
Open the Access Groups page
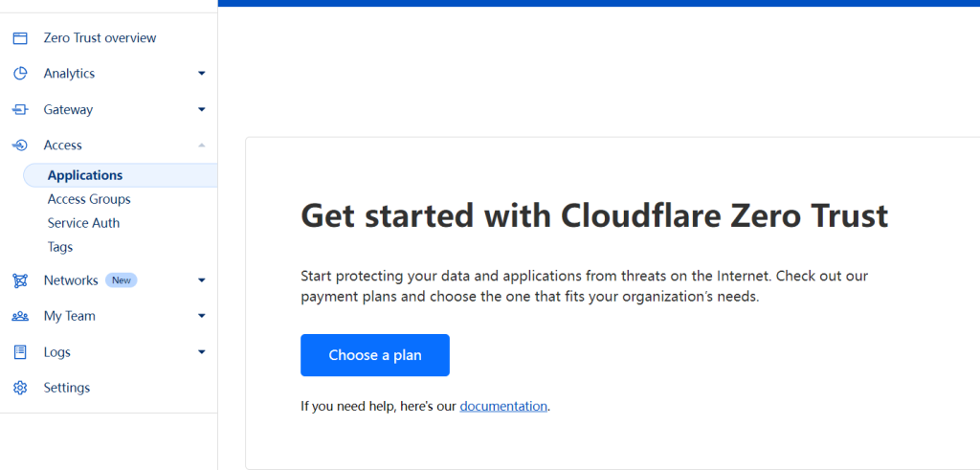pyautogui.click(x=89, y=199)
